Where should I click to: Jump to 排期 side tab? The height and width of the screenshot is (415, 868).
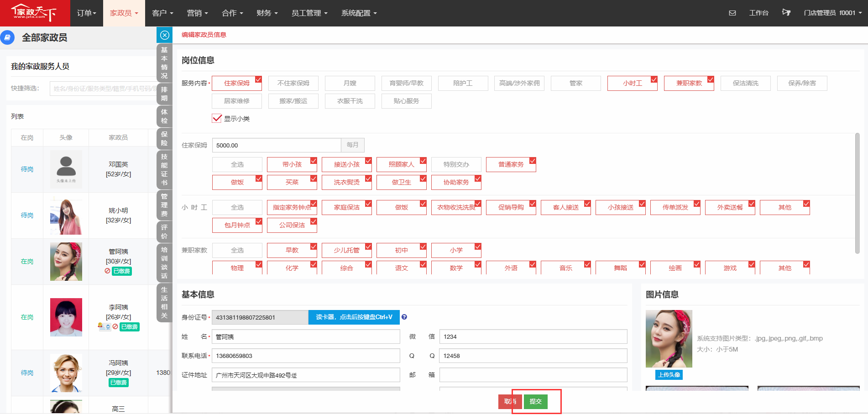164,94
